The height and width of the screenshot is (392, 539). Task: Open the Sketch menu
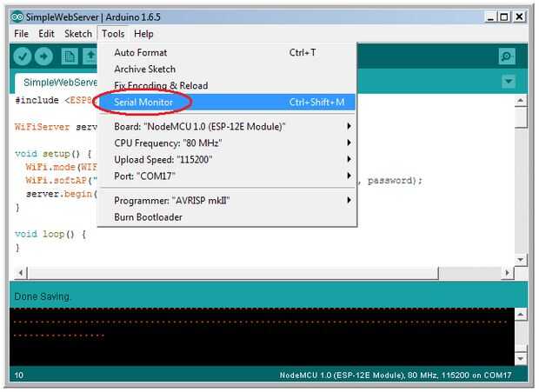(78, 34)
